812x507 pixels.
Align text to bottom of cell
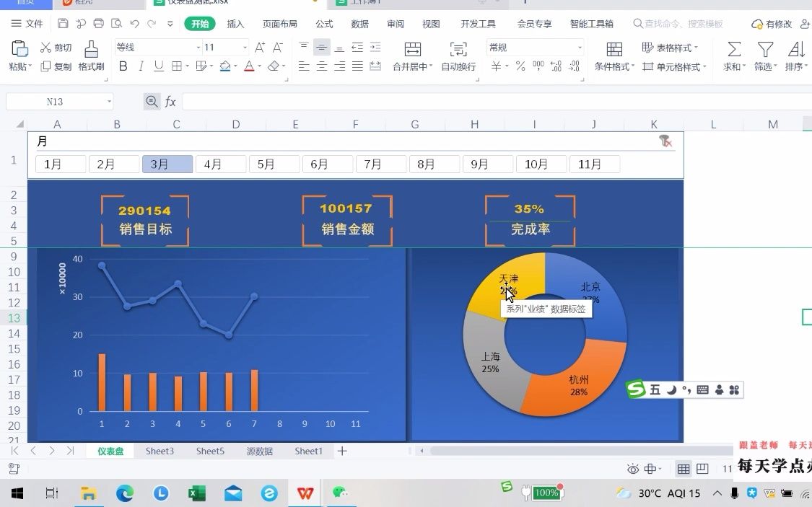coord(339,48)
